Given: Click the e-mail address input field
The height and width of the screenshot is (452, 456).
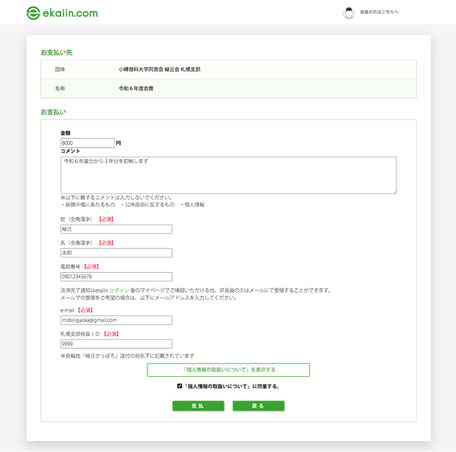Looking at the screenshot, I should pyautogui.click(x=116, y=320).
